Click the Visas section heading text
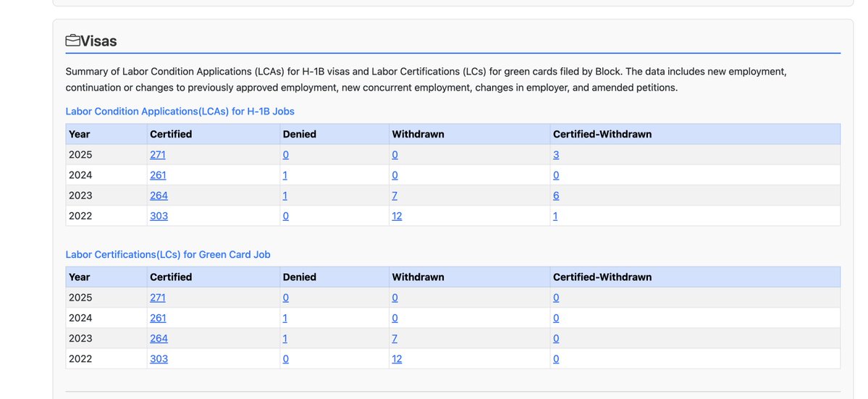868x399 pixels. (98, 41)
